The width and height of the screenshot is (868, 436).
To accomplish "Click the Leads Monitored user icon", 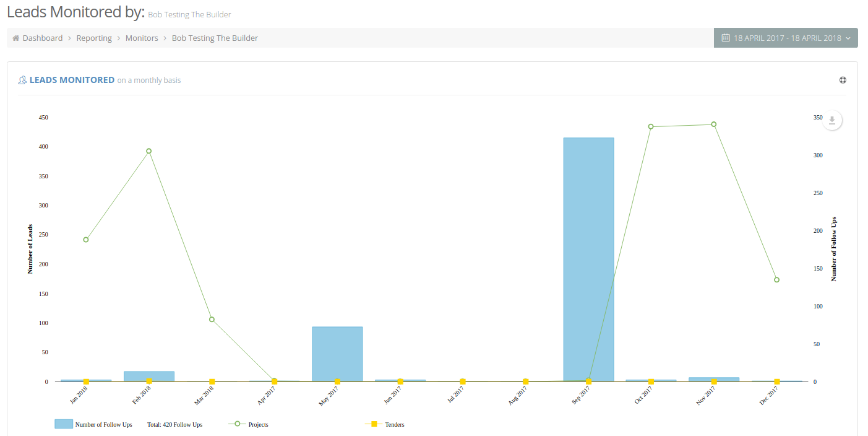I will point(22,80).
